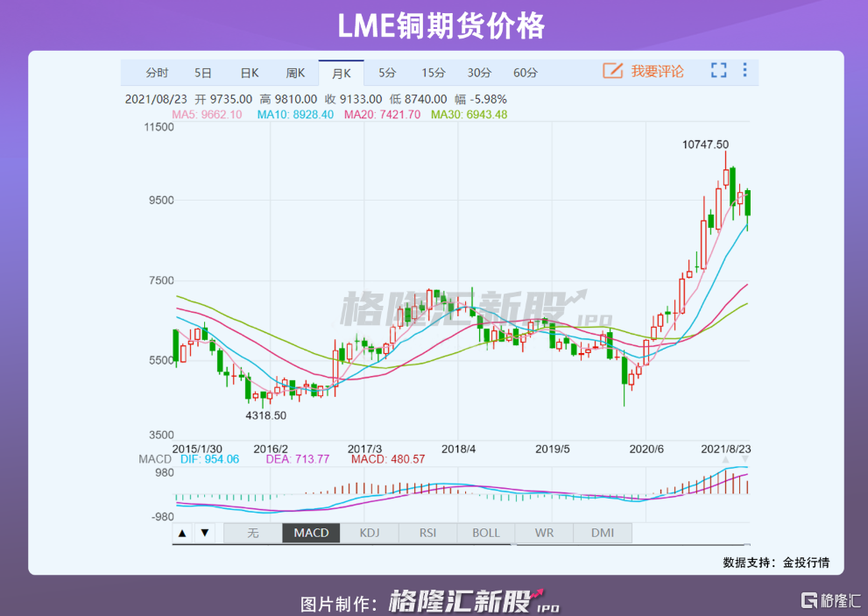This screenshot has width=868, height=616.
Task: Select the RSI indicator button
Action: click(x=427, y=533)
